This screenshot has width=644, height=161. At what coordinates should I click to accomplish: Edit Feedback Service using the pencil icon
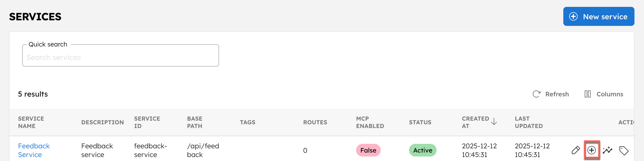point(576,150)
